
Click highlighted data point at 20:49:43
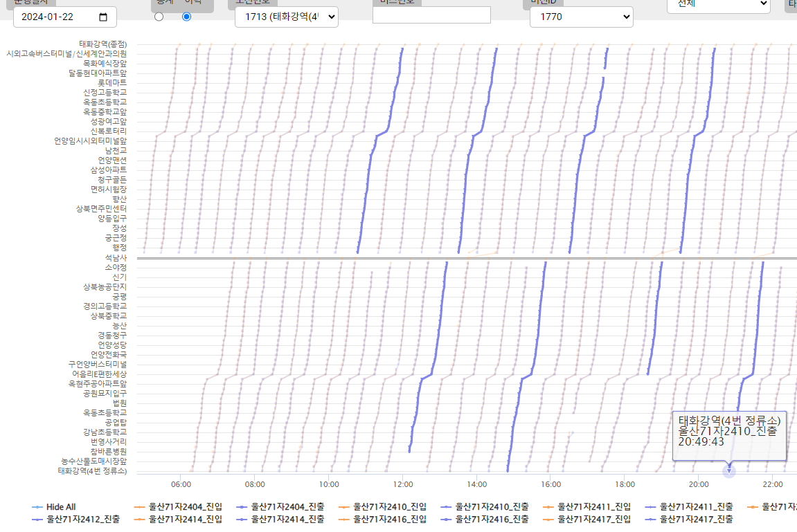728,471
